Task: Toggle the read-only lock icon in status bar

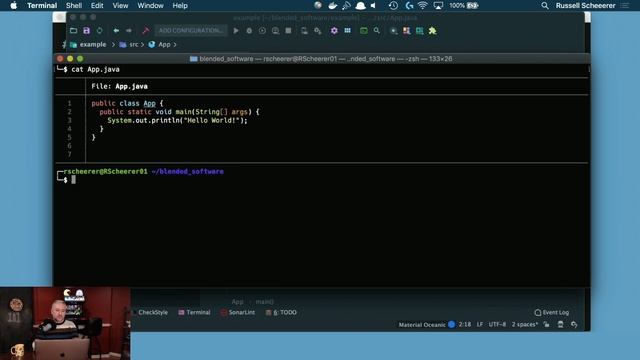Action: click(547, 324)
